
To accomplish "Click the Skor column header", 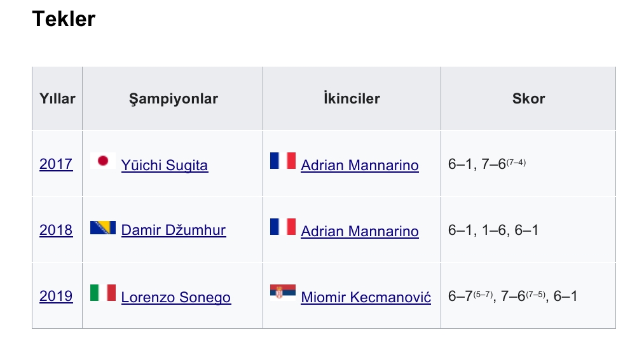I will (528, 99).
